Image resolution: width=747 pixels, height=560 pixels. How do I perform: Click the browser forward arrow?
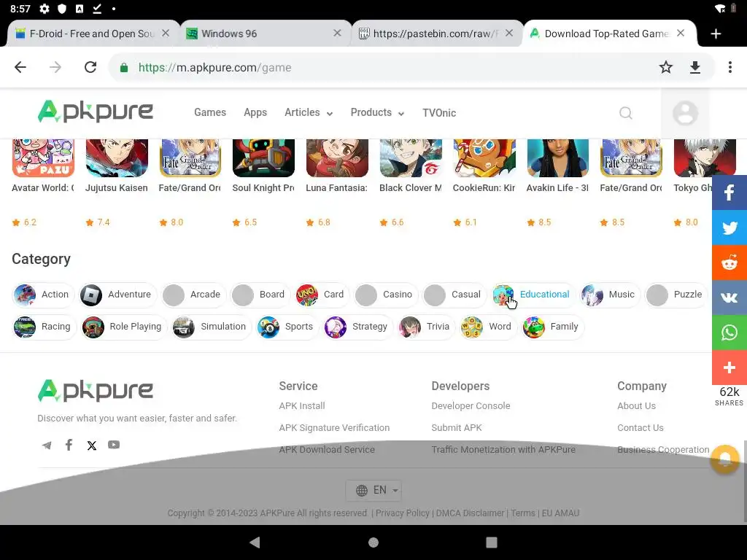55,67
